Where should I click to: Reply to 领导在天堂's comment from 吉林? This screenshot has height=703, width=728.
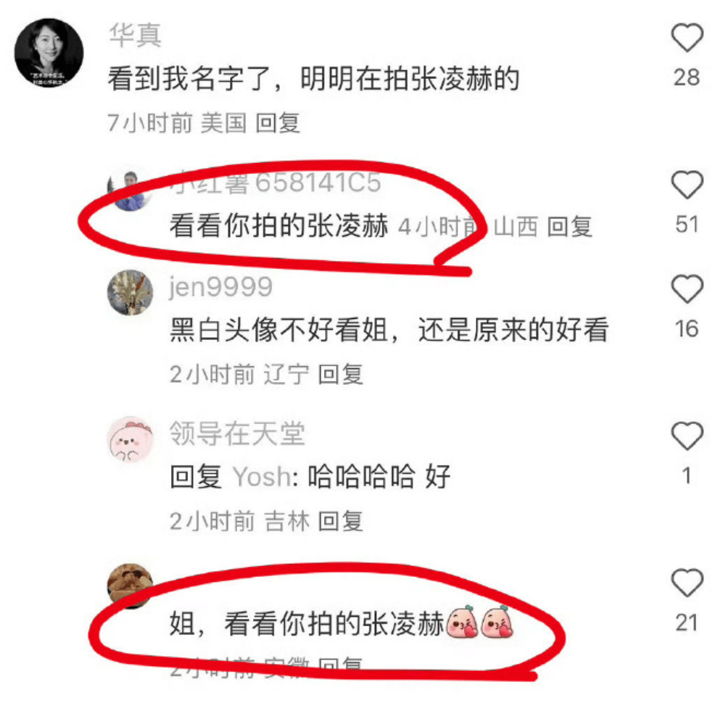(x=340, y=521)
